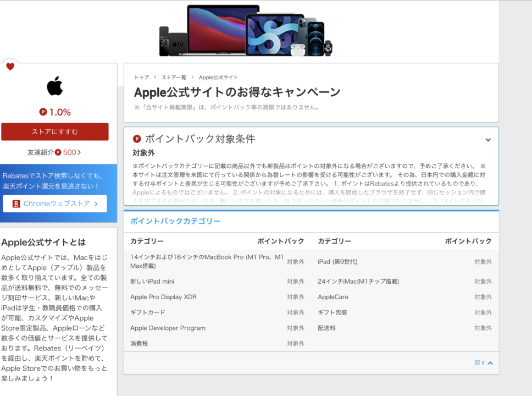Click the Rebatesでストア検索 blue banner text

pos(52,181)
